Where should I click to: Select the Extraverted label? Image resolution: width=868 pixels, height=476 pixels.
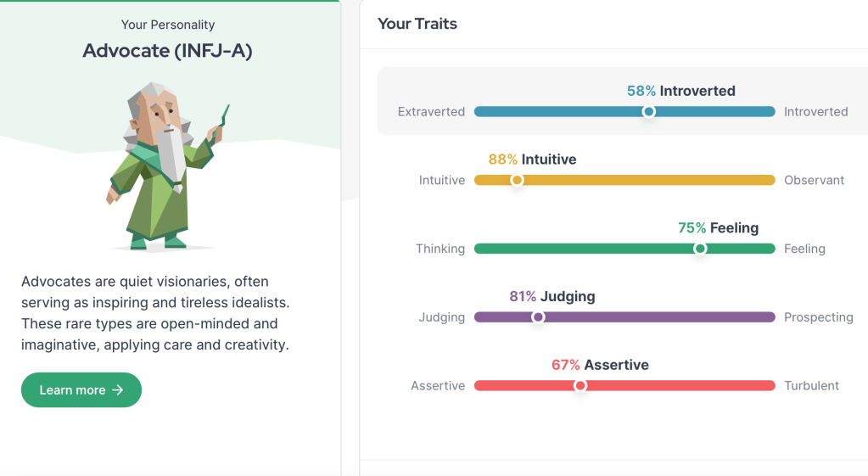click(431, 111)
